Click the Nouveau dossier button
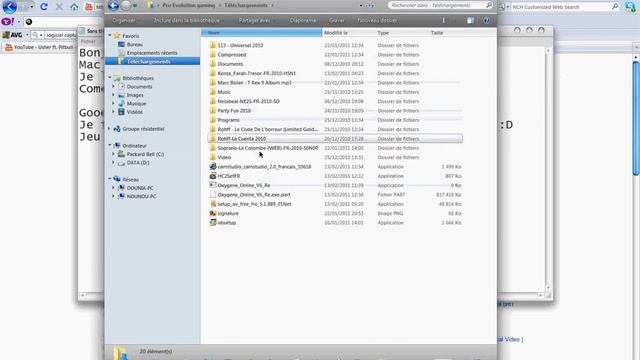Screen dimensions: 640x360 [377, 20]
